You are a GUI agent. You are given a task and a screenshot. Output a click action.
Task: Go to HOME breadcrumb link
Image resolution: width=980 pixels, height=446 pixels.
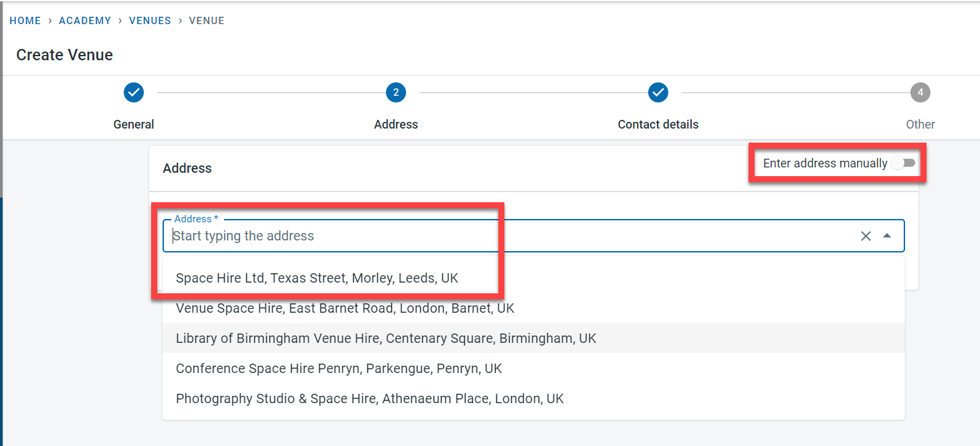point(25,21)
